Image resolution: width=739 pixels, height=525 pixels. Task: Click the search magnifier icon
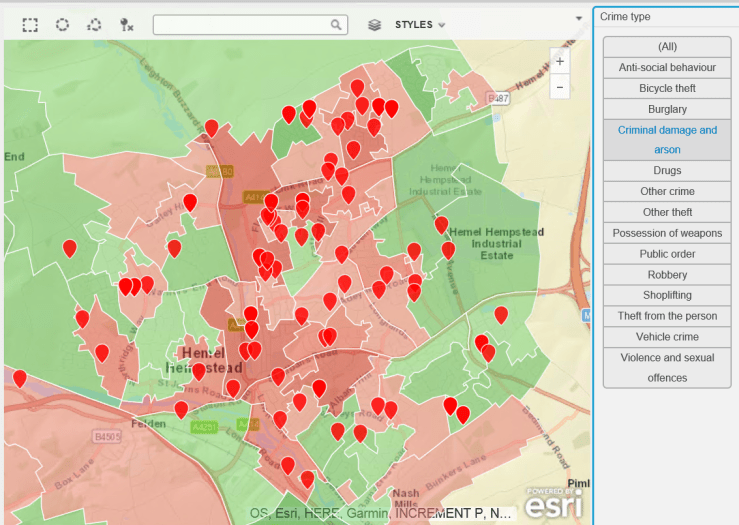[337, 25]
